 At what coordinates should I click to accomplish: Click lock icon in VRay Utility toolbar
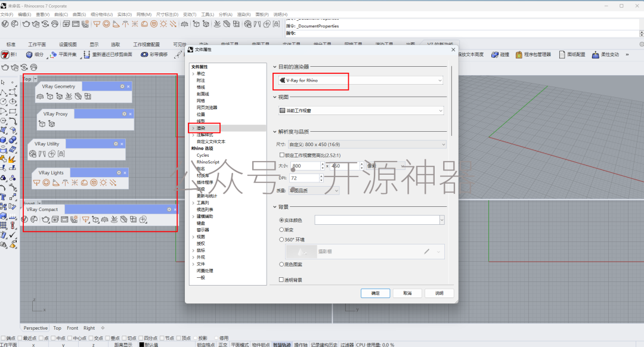coord(61,154)
